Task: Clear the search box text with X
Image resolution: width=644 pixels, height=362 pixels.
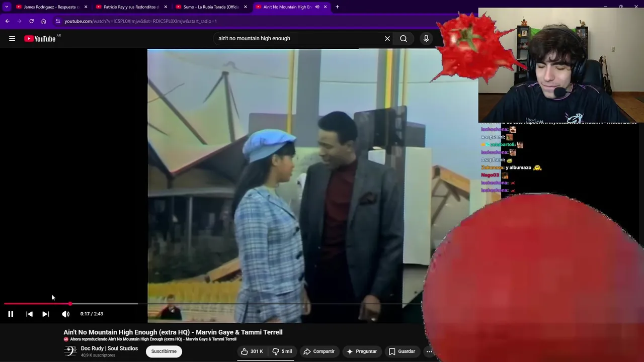Action: tap(387, 39)
